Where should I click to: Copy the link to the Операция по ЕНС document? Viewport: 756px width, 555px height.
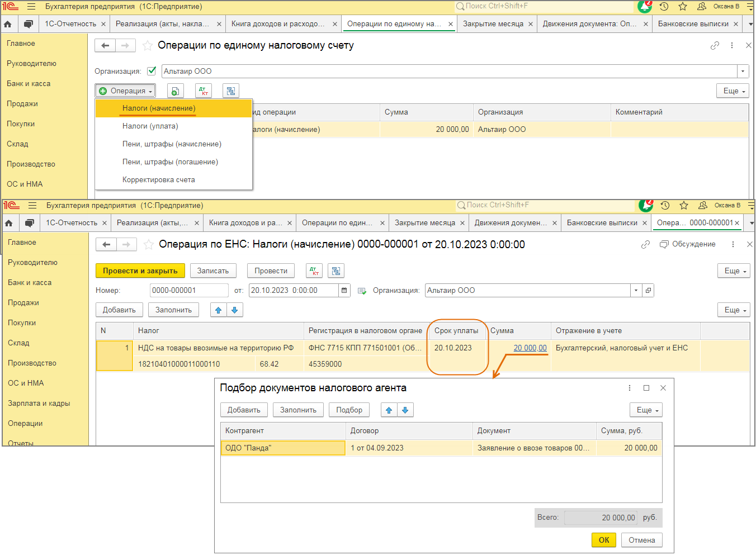pyautogui.click(x=645, y=244)
